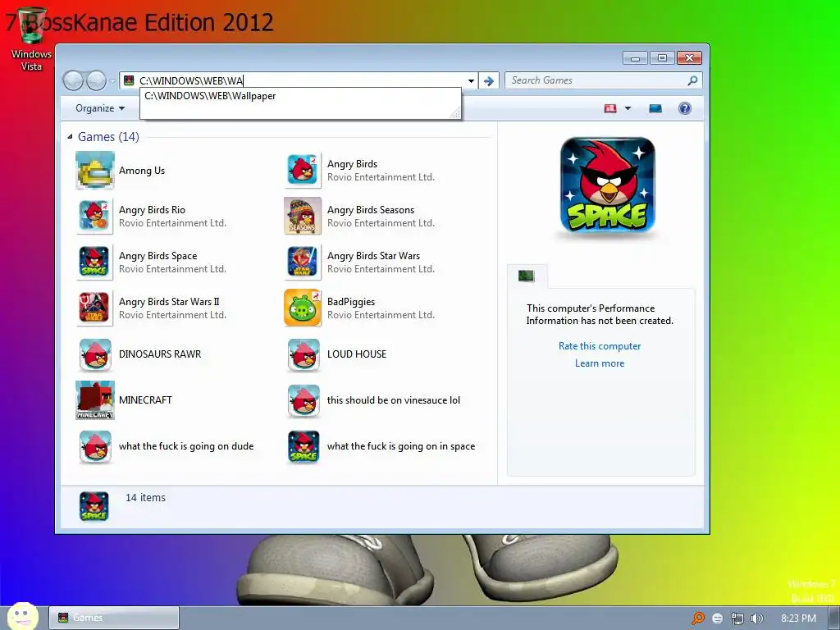The image size is (840, 630).
Task: Open the Organize menu
Action: (100, 108)
